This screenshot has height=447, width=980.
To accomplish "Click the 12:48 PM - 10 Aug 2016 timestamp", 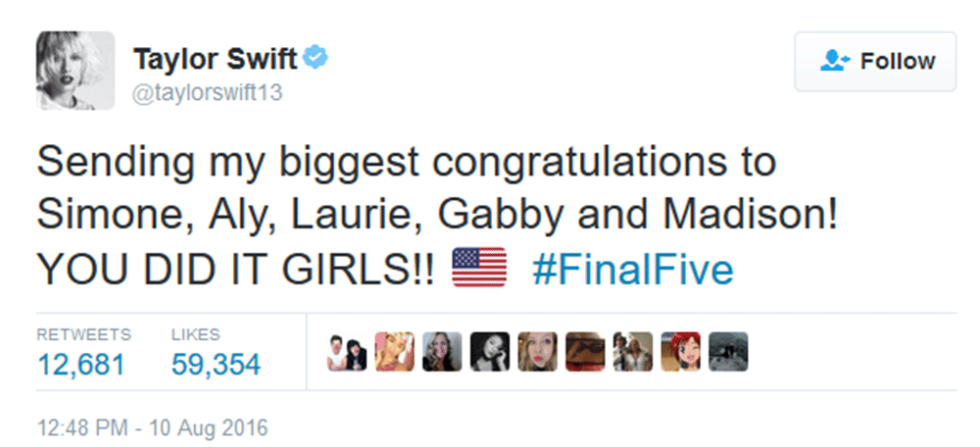I will point(152,428).
